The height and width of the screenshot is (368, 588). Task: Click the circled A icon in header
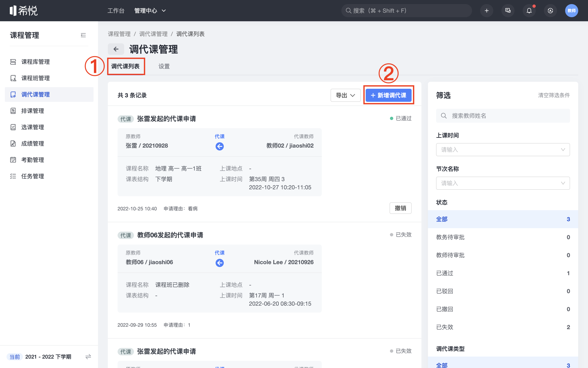tap(550, 11)
